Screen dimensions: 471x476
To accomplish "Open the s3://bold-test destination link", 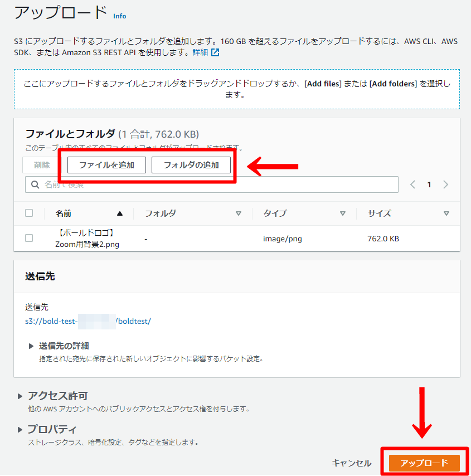I will click(88, 322).
